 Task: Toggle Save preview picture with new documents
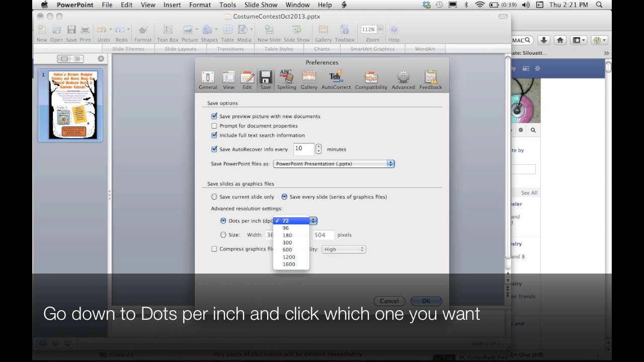[x=214, y=116]
